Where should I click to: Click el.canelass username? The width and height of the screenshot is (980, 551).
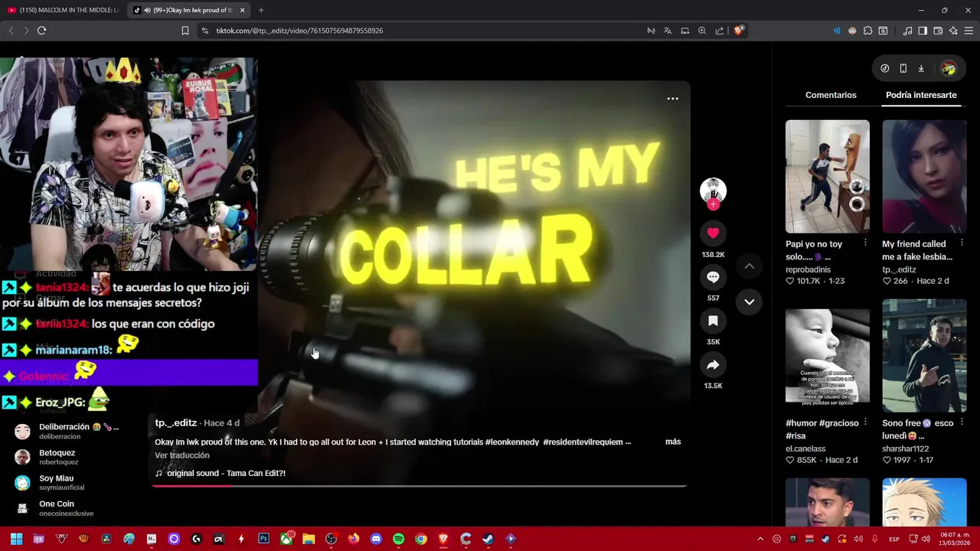(x=805, y=448)
